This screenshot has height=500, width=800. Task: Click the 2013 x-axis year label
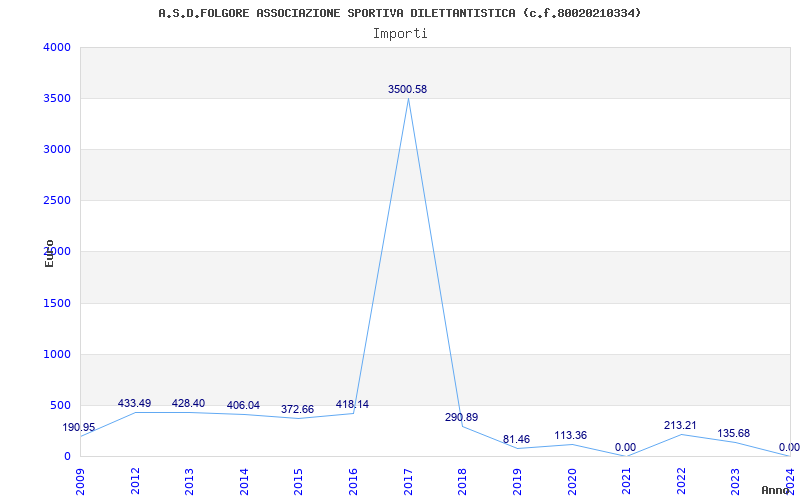click(189, 482)
